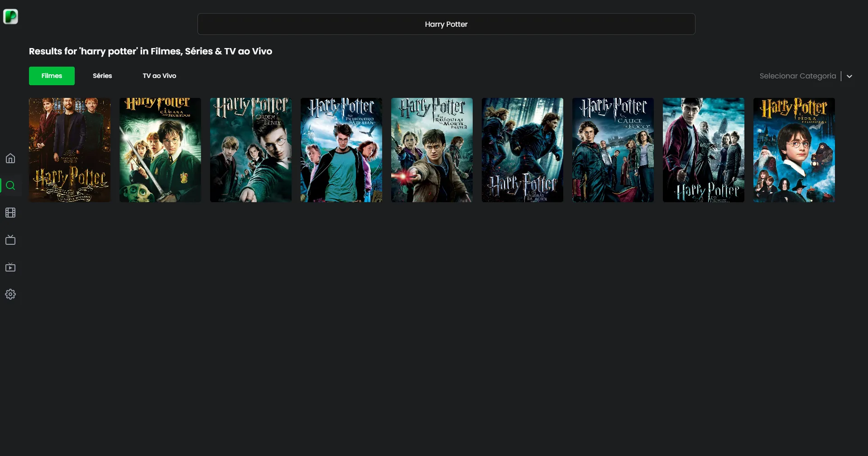
Task: Open the poster with Harry and Dumbledore
Action: [x=704, y=150]
